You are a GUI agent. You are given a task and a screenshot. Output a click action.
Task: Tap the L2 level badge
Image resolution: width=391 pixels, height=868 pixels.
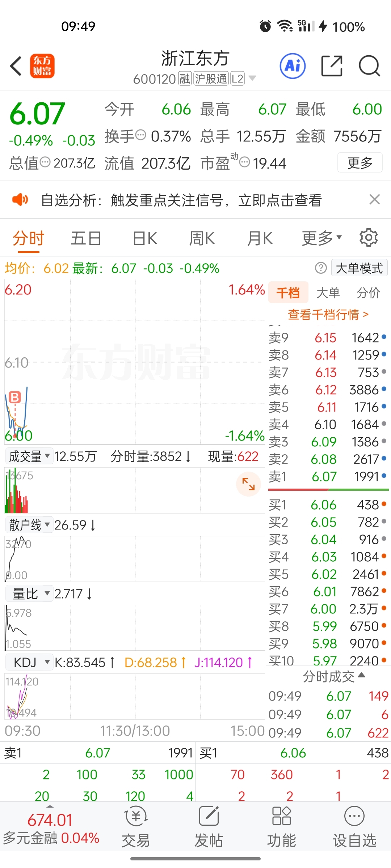[x=237, y=78]
